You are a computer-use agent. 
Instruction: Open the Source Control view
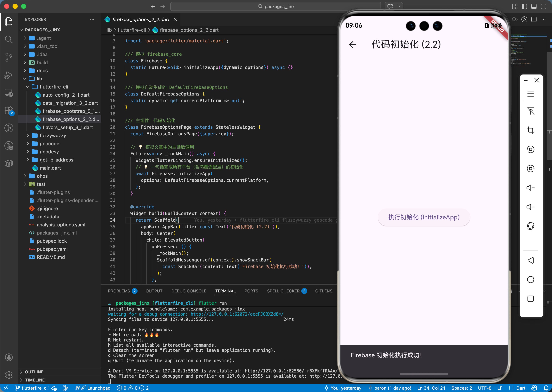[9, 57]
